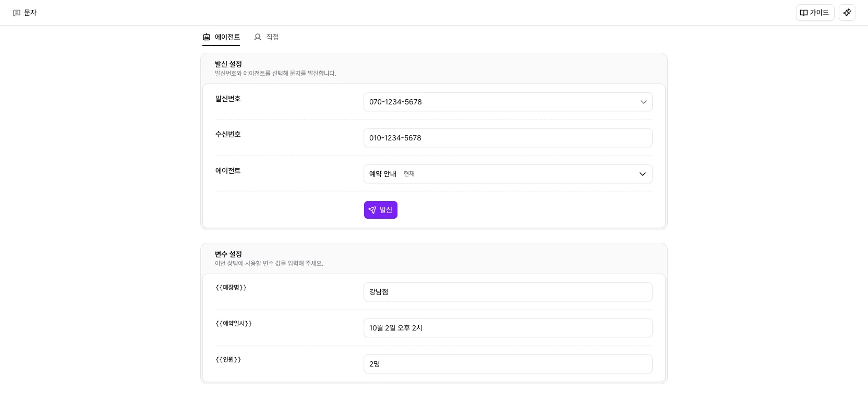
Task: Open the 가이드 guide button
Action: (x=815, y=13)
